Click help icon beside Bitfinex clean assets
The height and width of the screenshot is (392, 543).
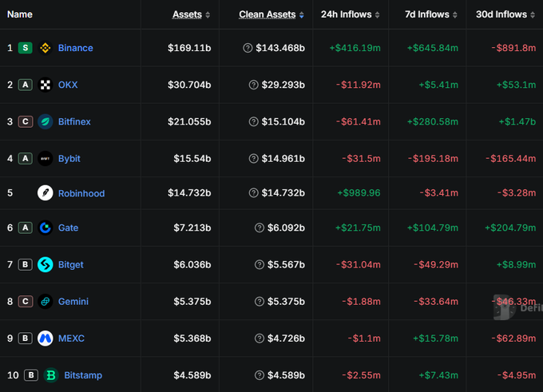click(x=253, y=121)
